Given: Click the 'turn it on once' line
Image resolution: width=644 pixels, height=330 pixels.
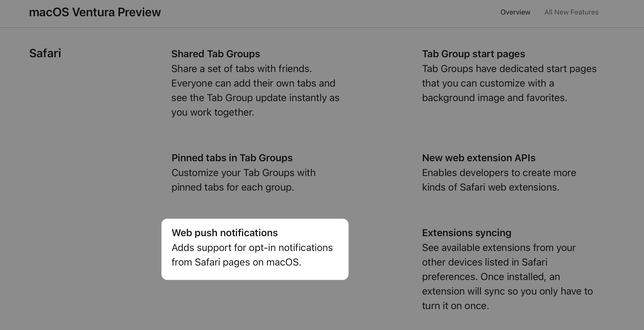Looking at the screenshot, I should tap(455, 306).
